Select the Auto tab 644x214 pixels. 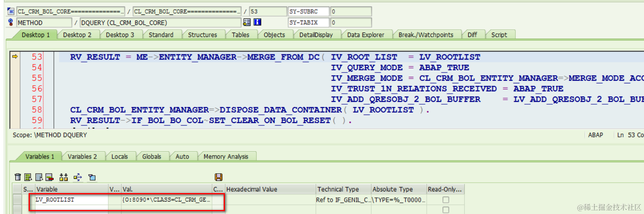(182, 156)
